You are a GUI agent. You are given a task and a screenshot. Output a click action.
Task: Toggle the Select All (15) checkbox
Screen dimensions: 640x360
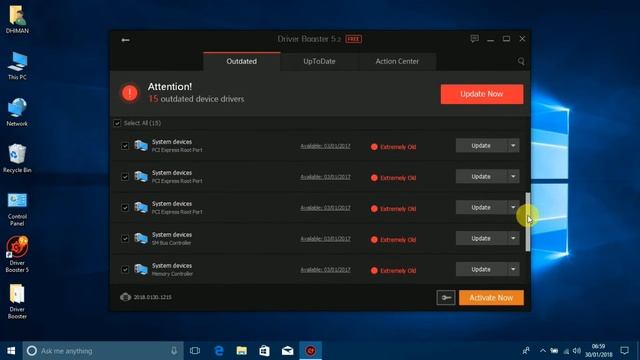coord(117,123)
